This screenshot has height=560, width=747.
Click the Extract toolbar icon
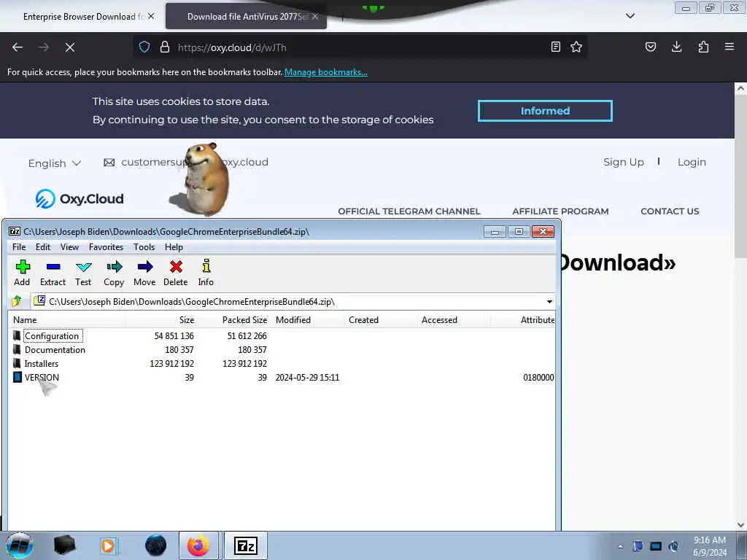[53, 273]
